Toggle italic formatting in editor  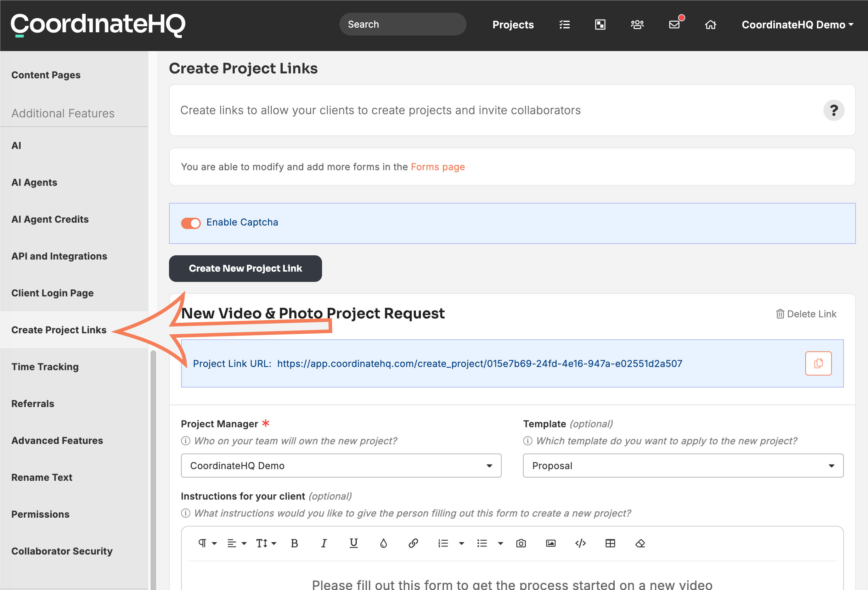tap(324, 543)
